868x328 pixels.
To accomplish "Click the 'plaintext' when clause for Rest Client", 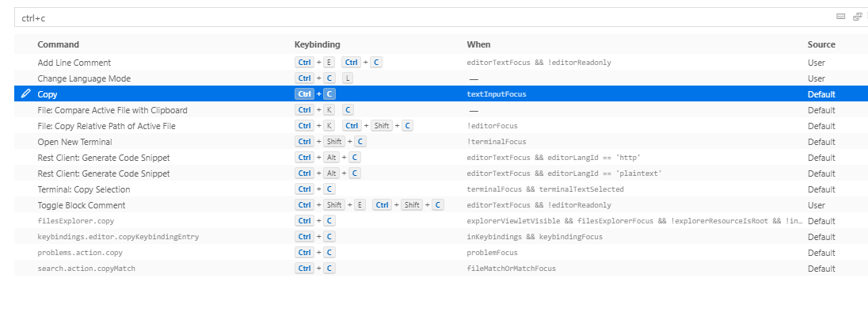I will tap(565, 174).
